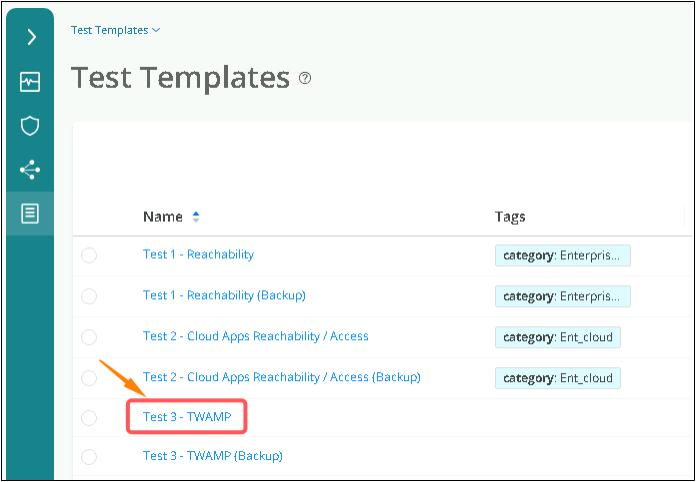The height and width of the screenshot is (482, 696).
Task: Open the shield security icon in sidebar
Action: pyautogui.click(x=30, y=126)
